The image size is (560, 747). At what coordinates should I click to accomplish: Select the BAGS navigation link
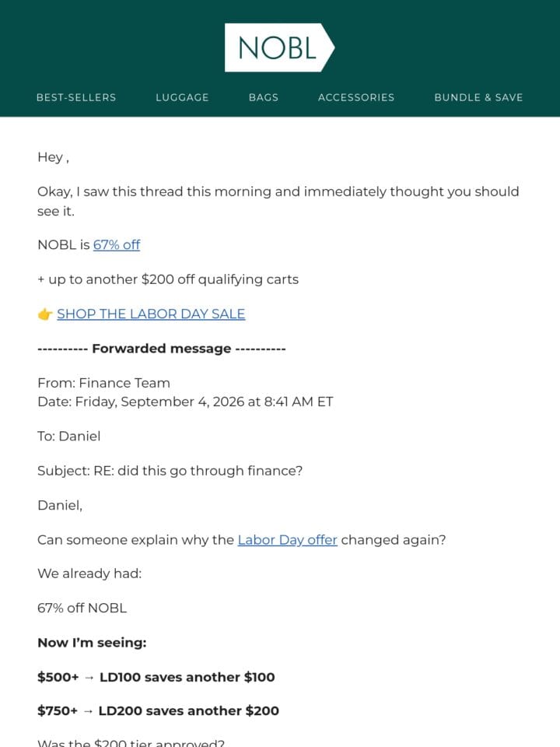pos(264,97)
